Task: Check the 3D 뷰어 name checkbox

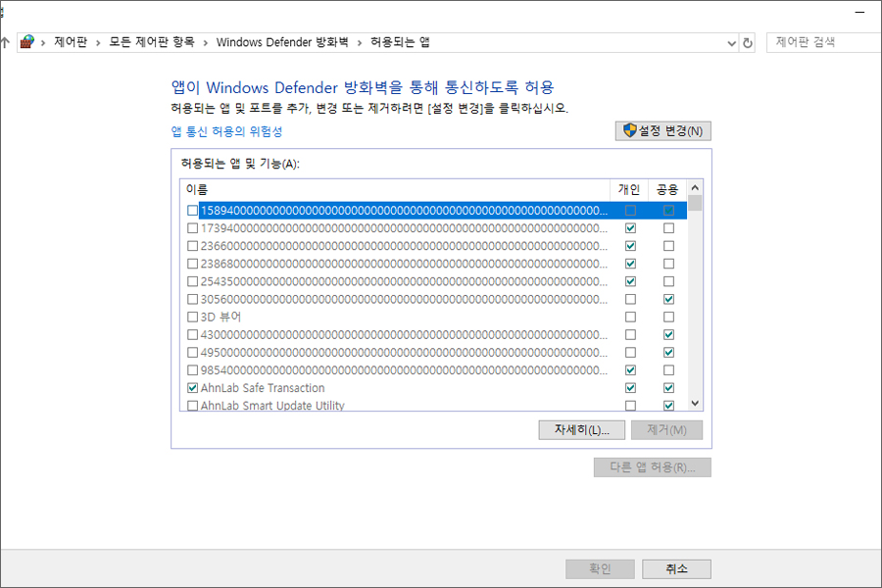Action: click(x=192, y=317)
